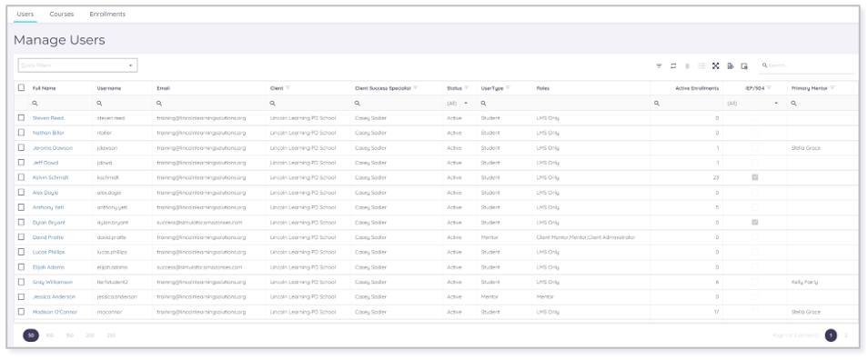The height and width of the screenshot is (360, 868).
Task: Set page size to 200
Action: click(90, 335)
